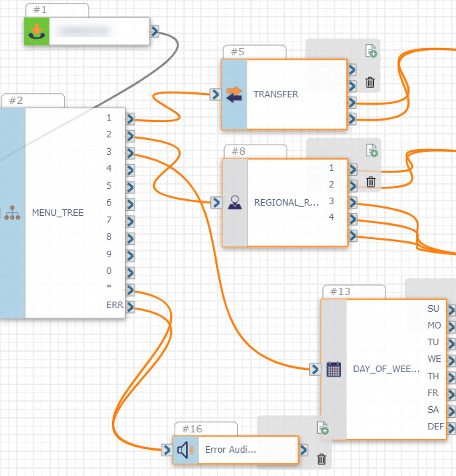
Task: Select the TRANSFER node arrows icon
Action: click(234, 94)
